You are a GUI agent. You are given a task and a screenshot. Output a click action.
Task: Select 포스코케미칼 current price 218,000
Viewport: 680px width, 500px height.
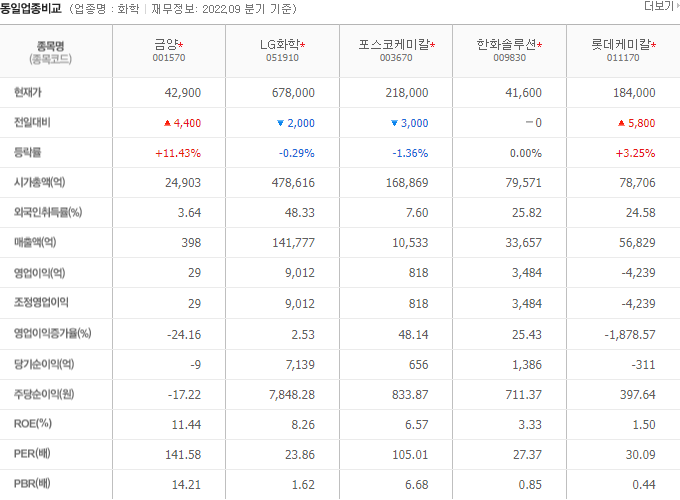click(x=407, y=93)
